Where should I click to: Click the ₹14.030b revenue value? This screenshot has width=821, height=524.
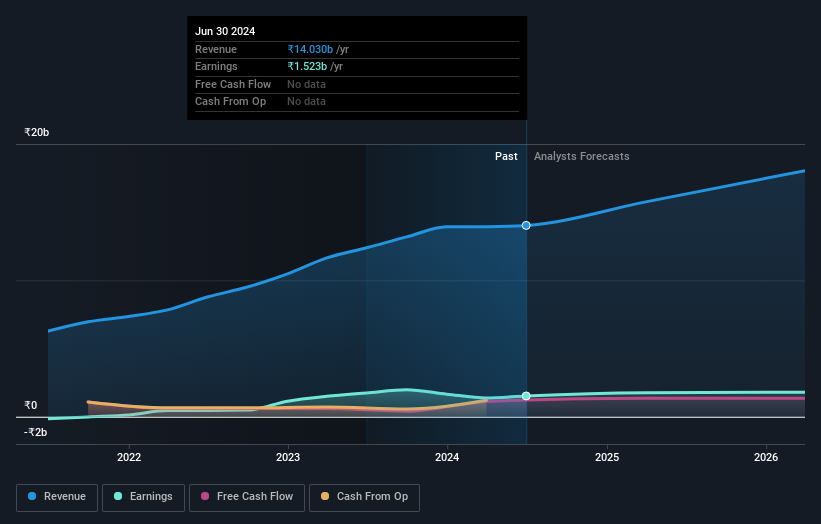point(310,49)
